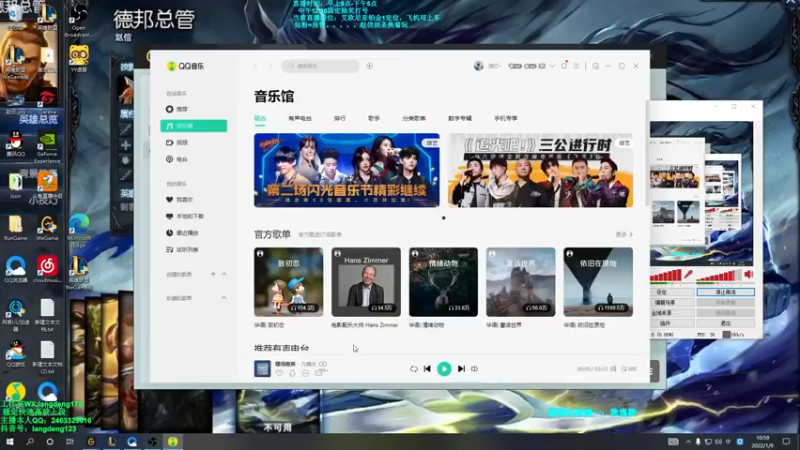Viewport: 800px width, 450px height.
Task: Click 插件 button in broadcaster
Action: pyautogui.click(x=672, y=323)
